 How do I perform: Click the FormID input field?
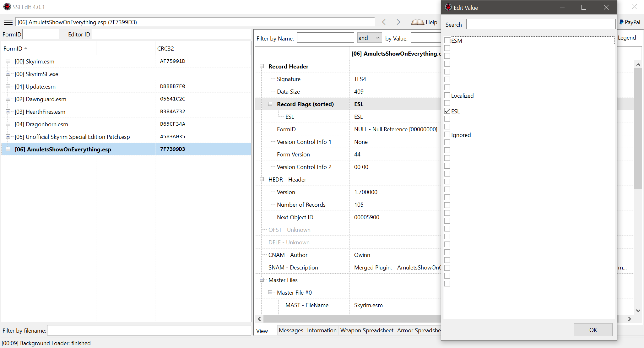pos(41,34)
